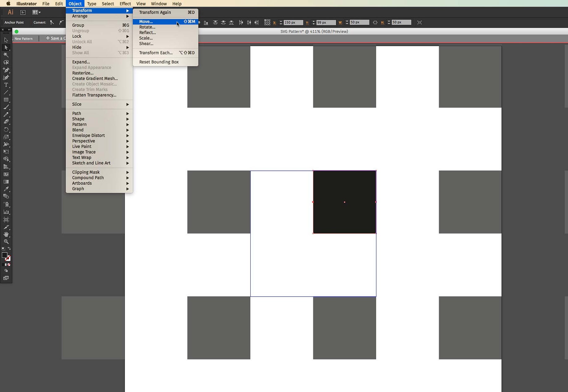This screenshot has height=392, width=568.
Task: Choose Group from Object menu
Action: point(99,25)
